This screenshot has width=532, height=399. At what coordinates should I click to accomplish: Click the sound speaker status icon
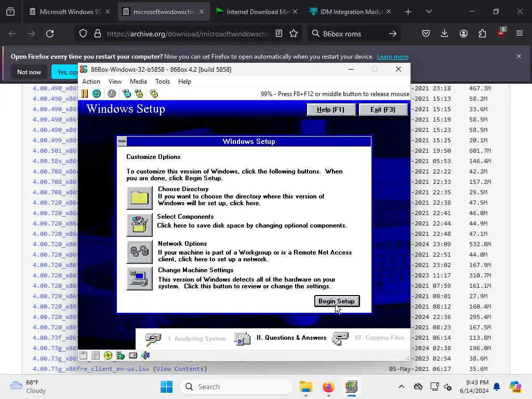click(145, 355)
